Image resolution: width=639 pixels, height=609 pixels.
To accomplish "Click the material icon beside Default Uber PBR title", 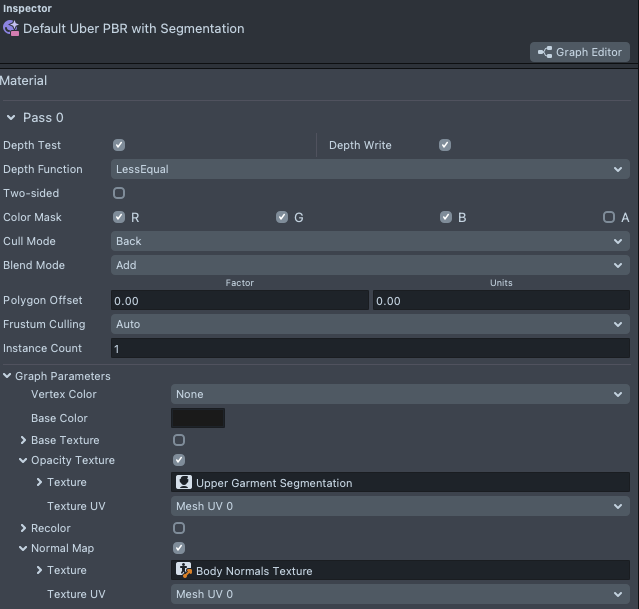I will pos(11,28).
